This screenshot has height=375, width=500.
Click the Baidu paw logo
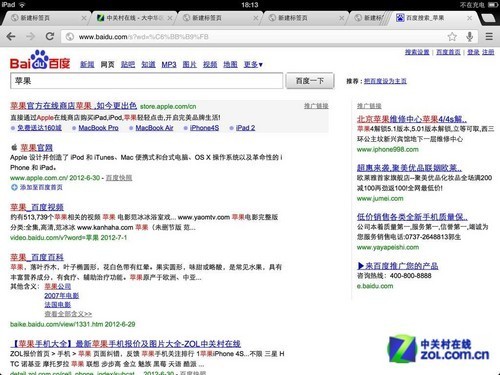coord(40,59)
